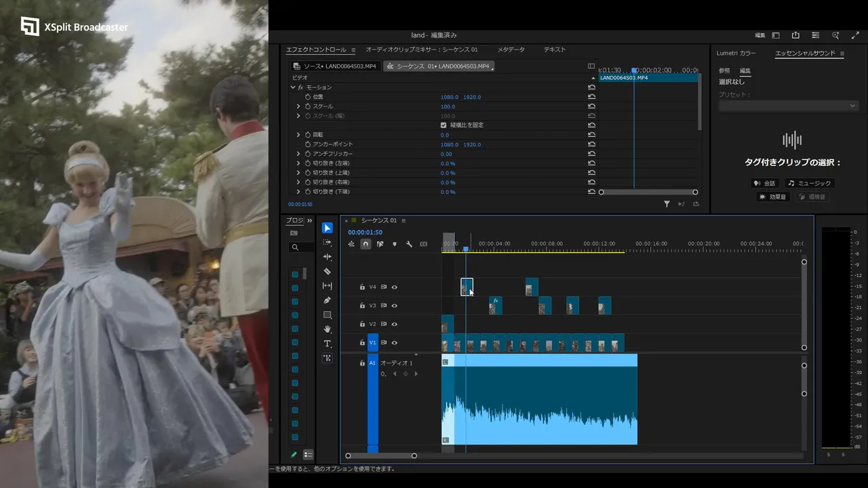868x488 pixels.
Task: Select the Selection arrow tool
Action: (x=328, y=228)
